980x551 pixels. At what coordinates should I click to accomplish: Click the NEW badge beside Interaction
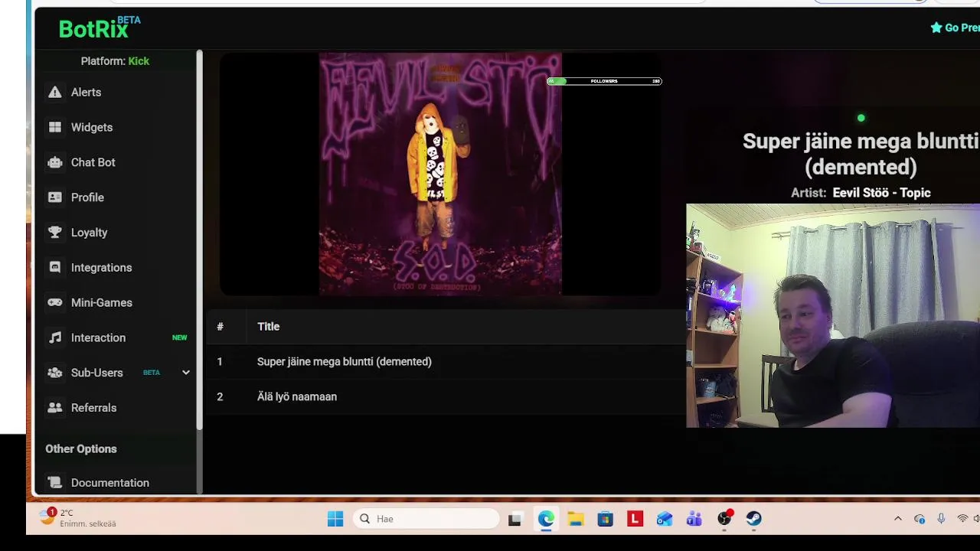click(179, 337)
